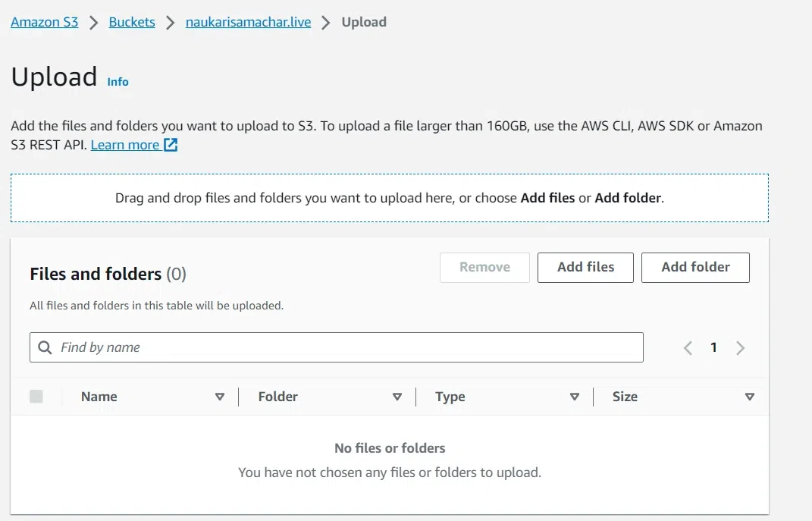This screenshot has height=521, width=812.
Task: Go to next page with right arrow
Action: pos(741,348)
